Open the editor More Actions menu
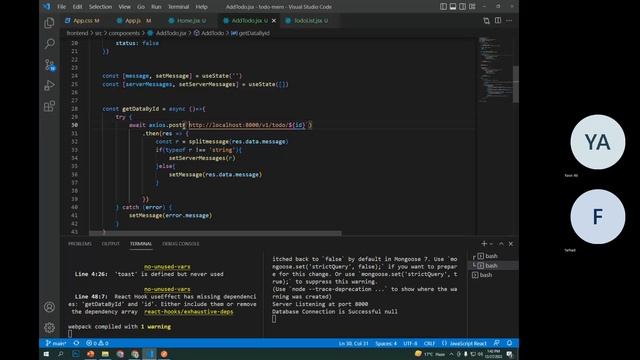The image size is (640, 360). [x=509, y=20]
